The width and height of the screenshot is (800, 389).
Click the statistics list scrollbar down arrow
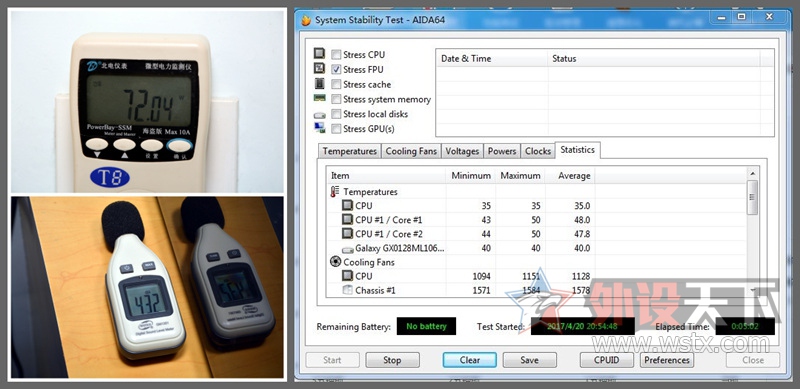point(753,290)
